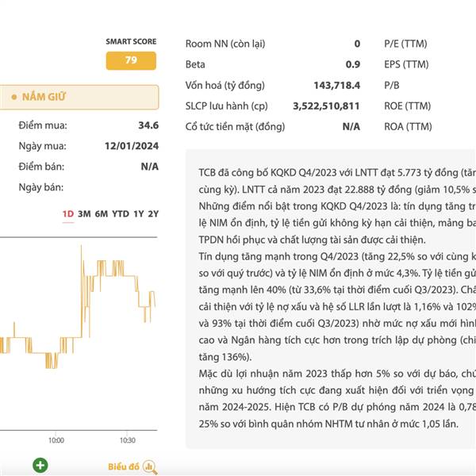Select the Vốn hoá (tỷ đồng) row
The width and height of the screenshot is (476, 476).
click(x=272, y=85)
